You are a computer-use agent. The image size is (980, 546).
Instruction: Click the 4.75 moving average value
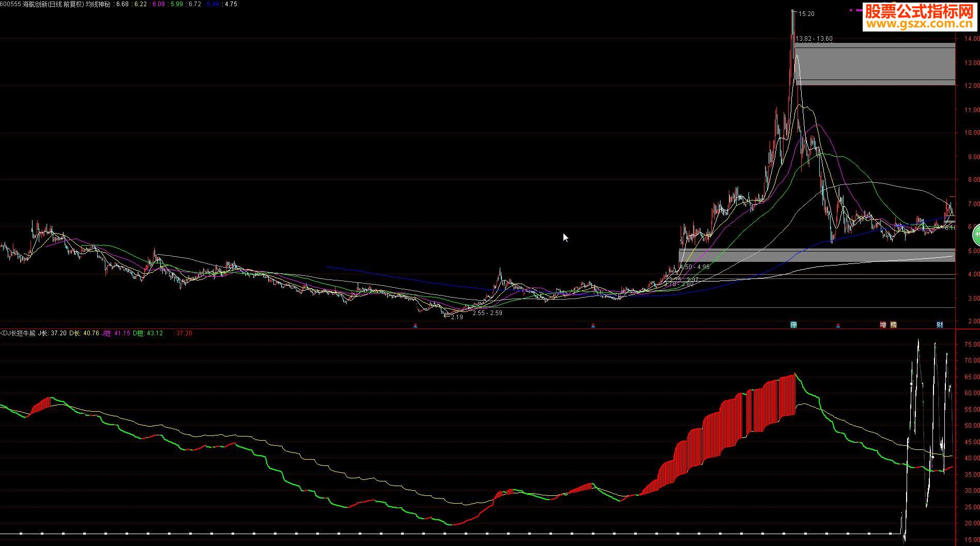point(231,4)
